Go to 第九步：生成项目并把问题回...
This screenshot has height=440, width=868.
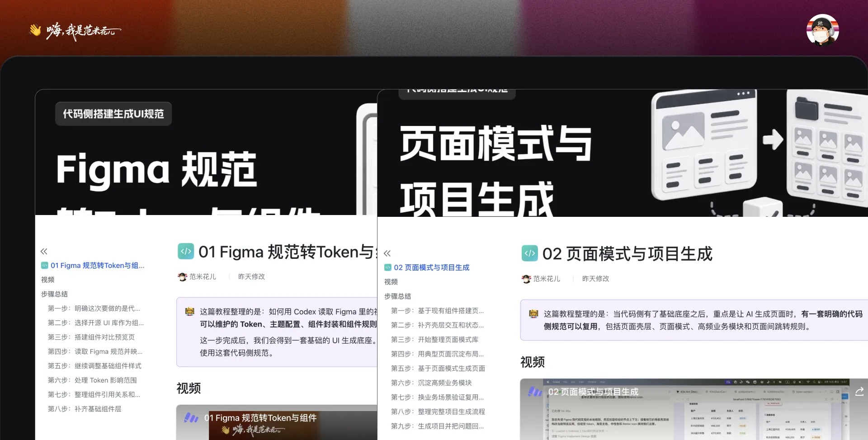coord(437,426)
